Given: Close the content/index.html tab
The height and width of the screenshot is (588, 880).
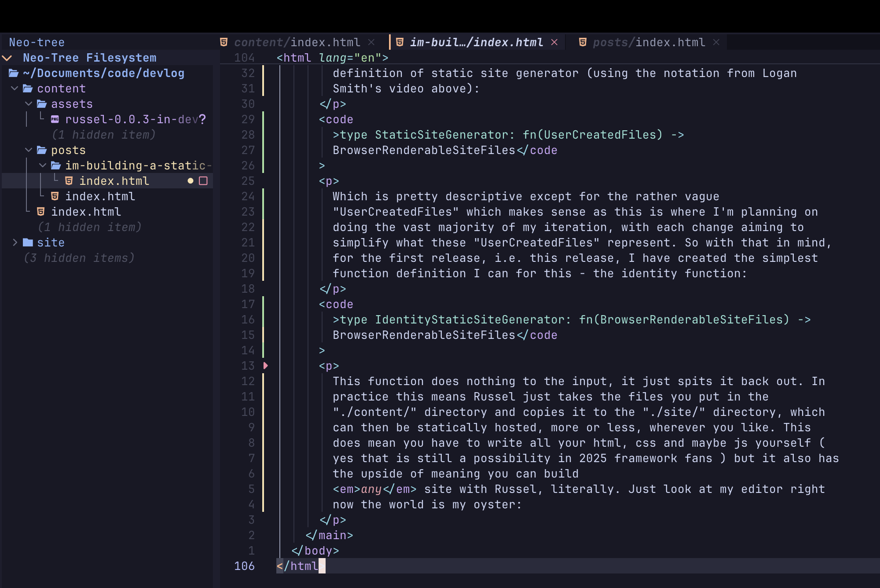Looking at the screenshot, I should (x=371, y=42).
